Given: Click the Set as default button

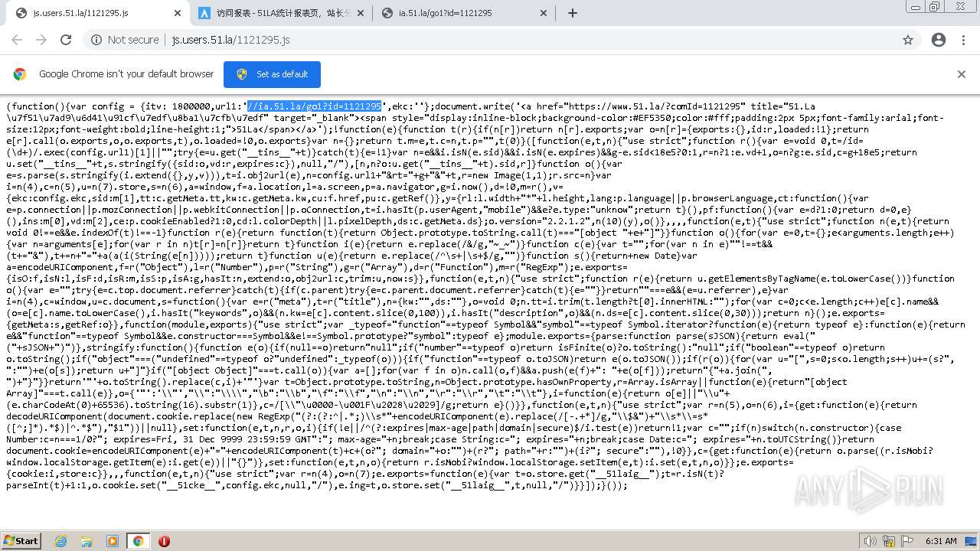Looking at the screenshot, I should [x=272, y=74].
